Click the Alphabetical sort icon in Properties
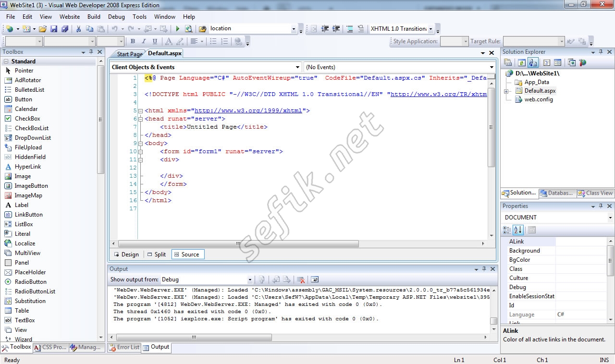Image resolution: width=615 pixels, height=364 pixels. click(518, 230)
